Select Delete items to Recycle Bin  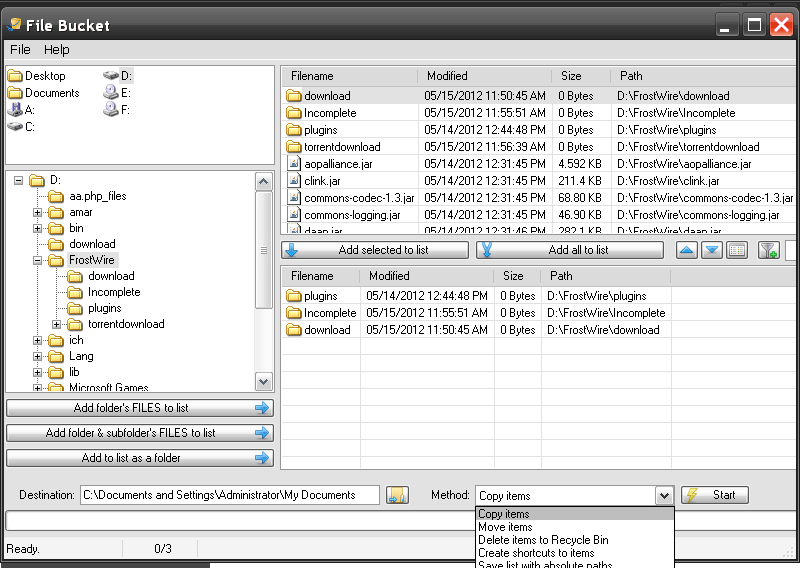[x=543, y=540]
